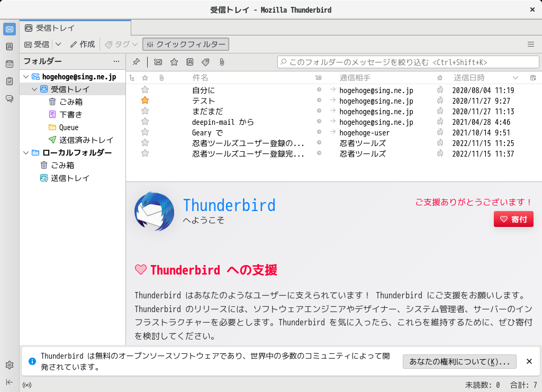Toggle tagged messages quick filter
This screenshot has height=392, width=542.
206,62
